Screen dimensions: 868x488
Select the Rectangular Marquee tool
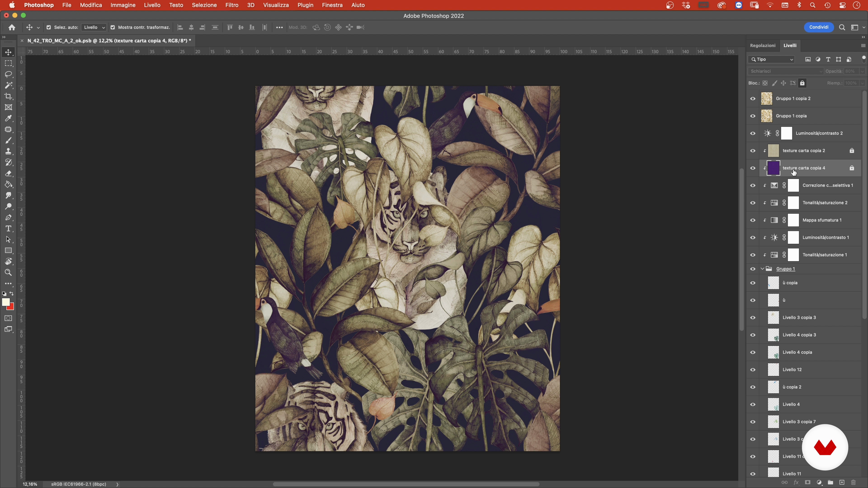(x=8, y=63)
